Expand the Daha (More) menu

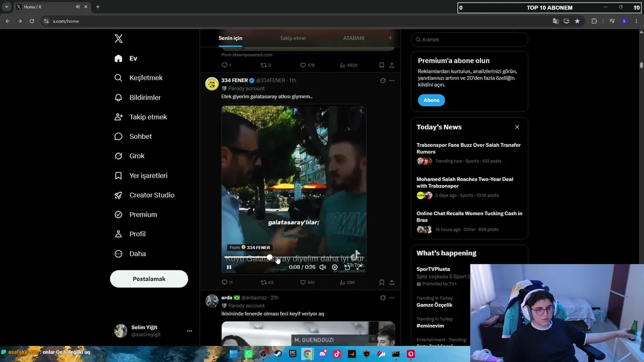130,254
